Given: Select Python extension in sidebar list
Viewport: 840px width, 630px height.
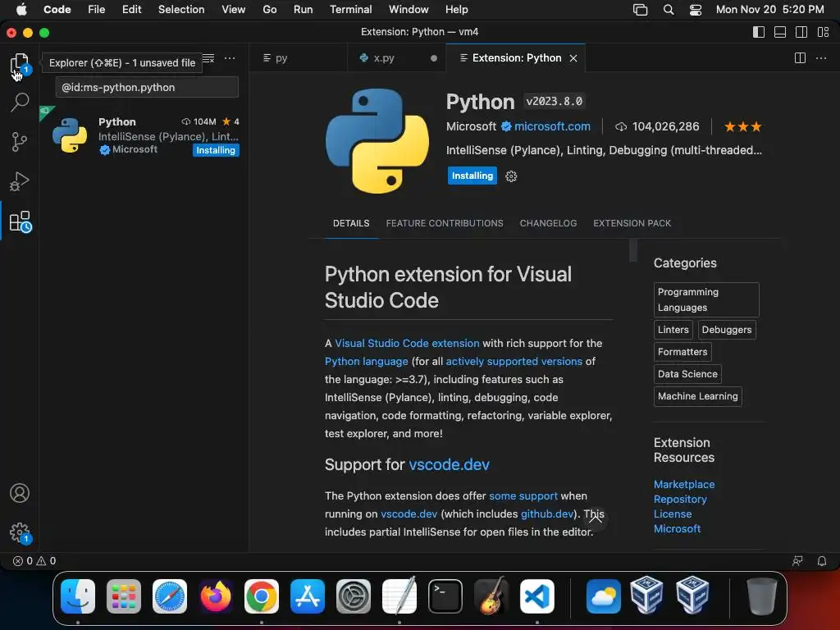Looking at the screenshot, I should [x=144, y=135].
